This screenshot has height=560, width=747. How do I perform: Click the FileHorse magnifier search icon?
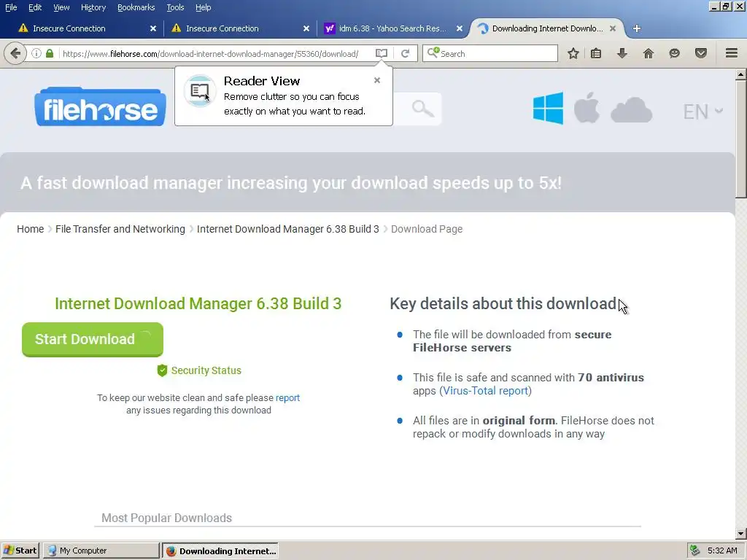pyautogui.click(x=422, y=109)
